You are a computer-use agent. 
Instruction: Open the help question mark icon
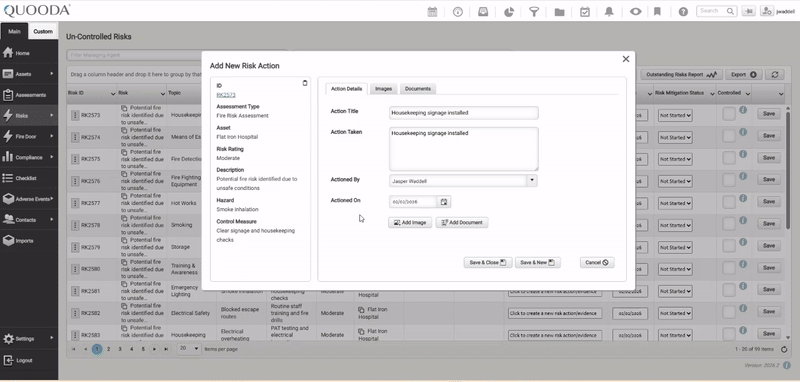click(x=683, y=12)
